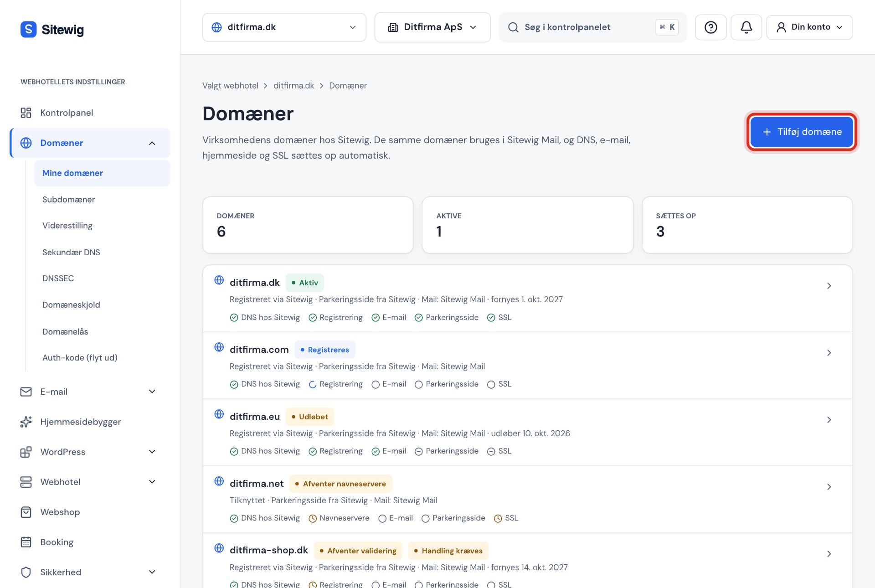Click the globe icon beside ditfirma.eu
The image size is (875, 588).
pyautogui.click(x=219, y=414)
